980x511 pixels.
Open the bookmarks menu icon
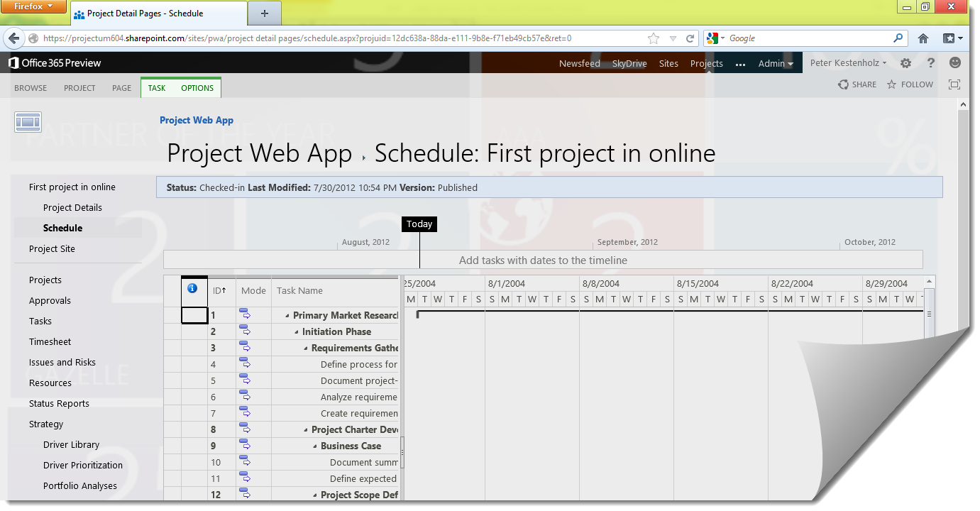[952, 38]
